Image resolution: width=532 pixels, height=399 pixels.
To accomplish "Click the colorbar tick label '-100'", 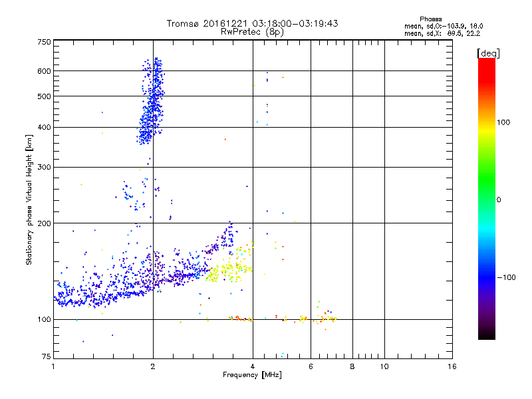I will pos(507,277).
